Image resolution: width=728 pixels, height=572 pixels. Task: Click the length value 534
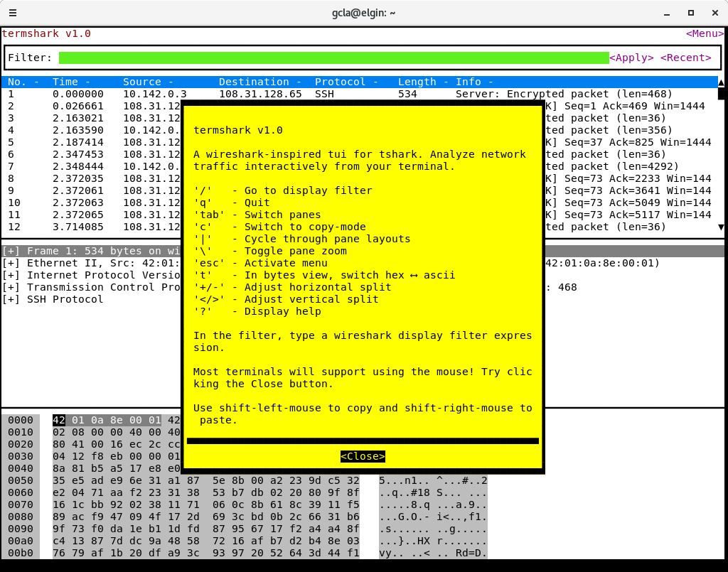pyautogui.click(x=407, y=94)
